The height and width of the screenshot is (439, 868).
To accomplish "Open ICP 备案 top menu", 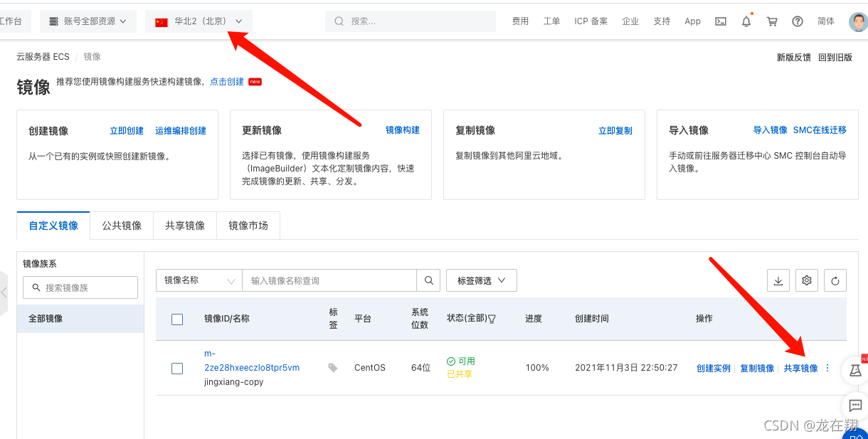I will coord(591,21).
